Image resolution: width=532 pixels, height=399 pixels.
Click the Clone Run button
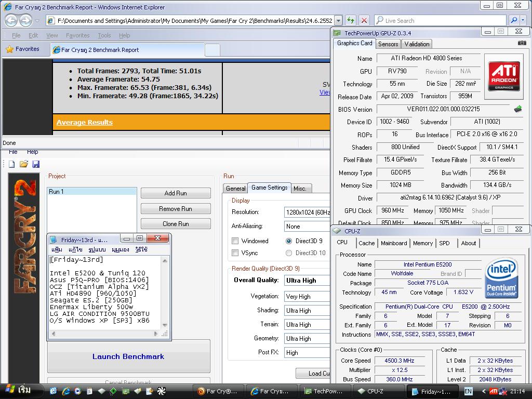(176, 224)
